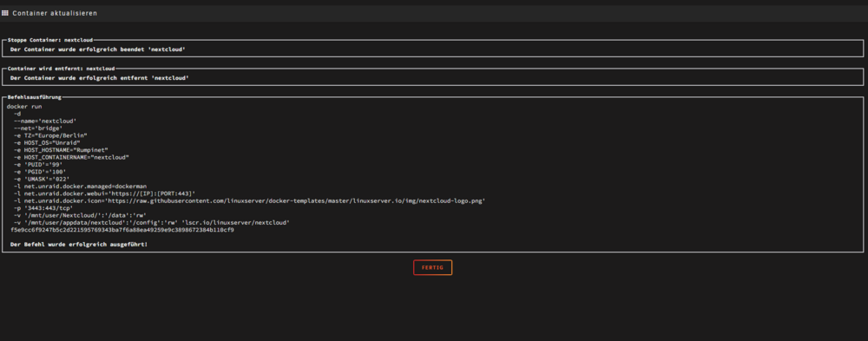Click the 'PUID'='99' line
The height and width of the screenshot is (341, 868).
38,164
